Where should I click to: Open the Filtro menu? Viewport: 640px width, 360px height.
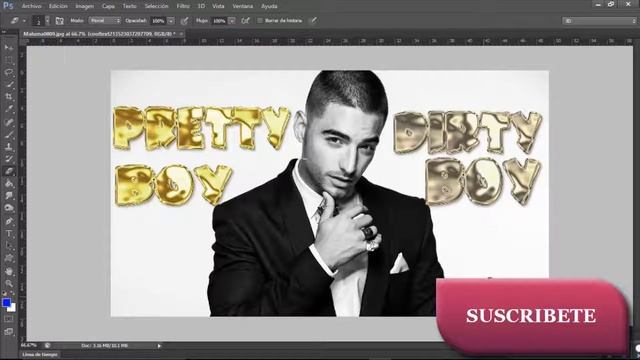183,6
